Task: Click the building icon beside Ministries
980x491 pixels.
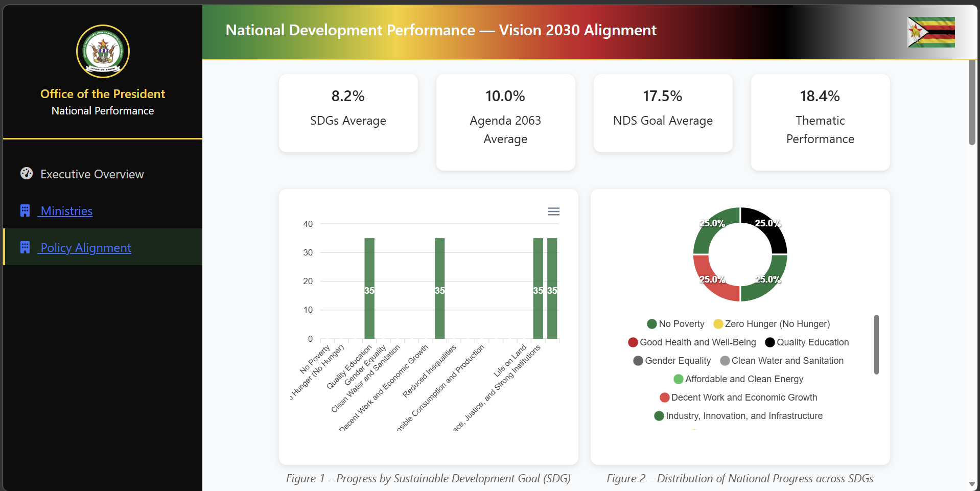Action: tap(25, 211)
